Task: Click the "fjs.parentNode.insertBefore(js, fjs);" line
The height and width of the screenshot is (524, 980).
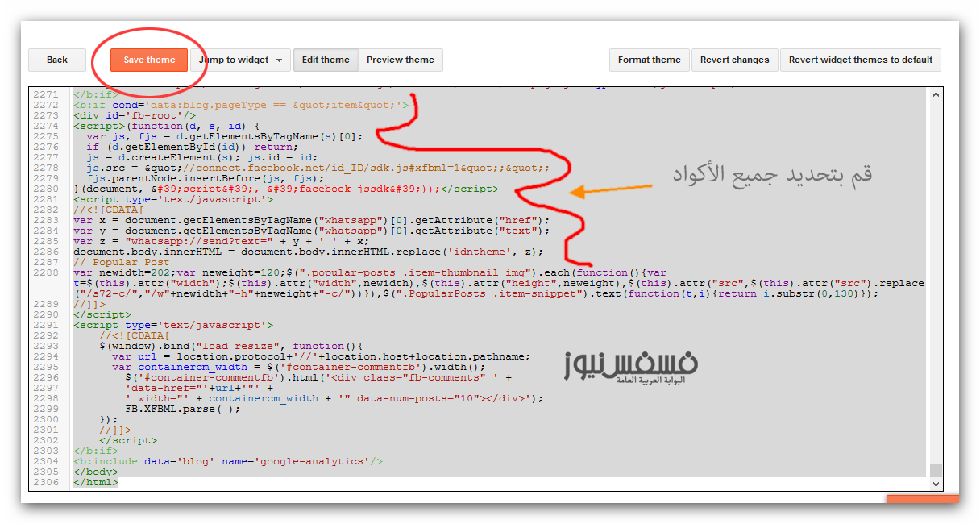Action: click(206, 178)
